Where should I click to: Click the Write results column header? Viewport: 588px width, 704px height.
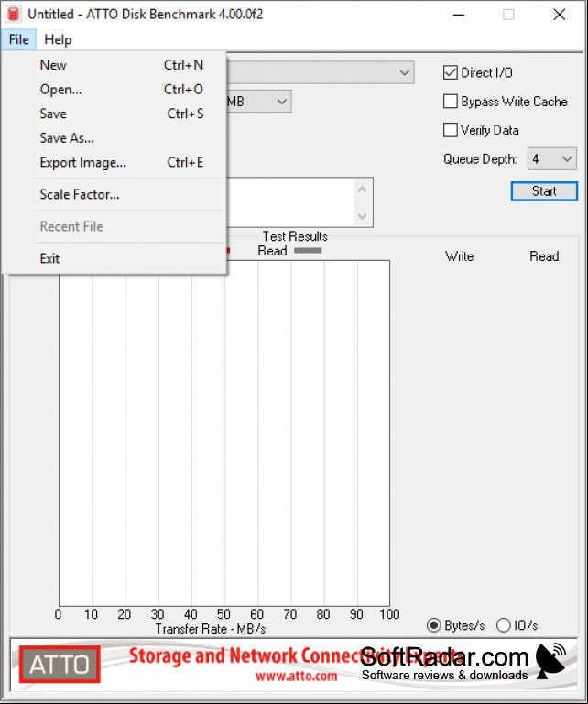pyautogui.click(x=459, y=256)
